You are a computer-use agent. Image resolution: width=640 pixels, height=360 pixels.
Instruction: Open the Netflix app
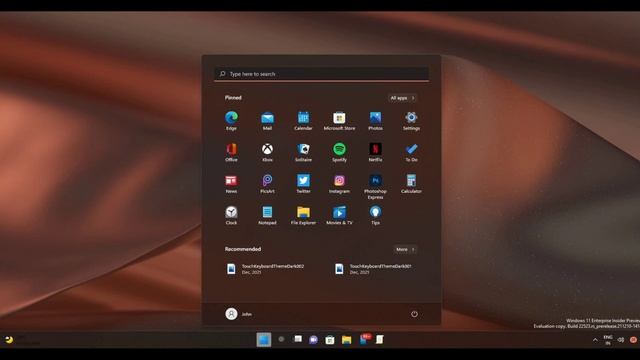coord(376,152)
